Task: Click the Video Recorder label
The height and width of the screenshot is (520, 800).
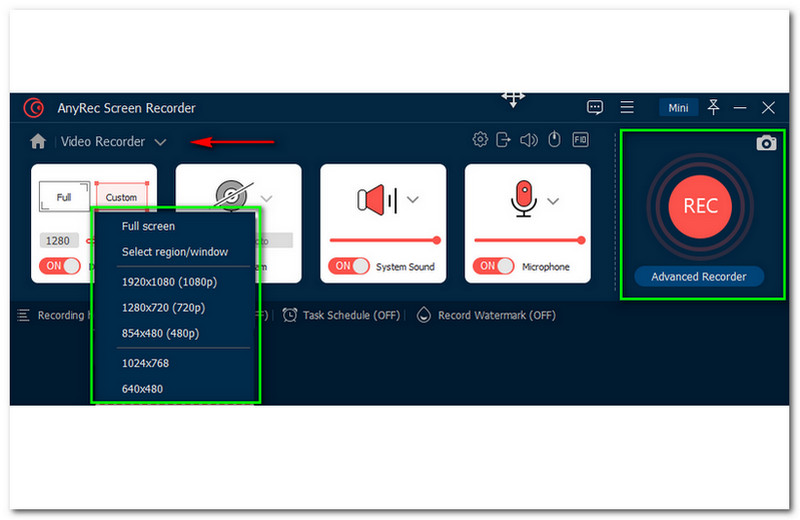Action: (103, 141)
